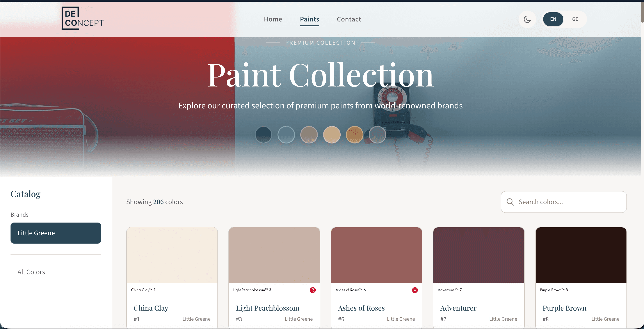The width and height of the screenshot is (644, 329).
Task: Click the Purple Brown card title
Action: (564, 308)
